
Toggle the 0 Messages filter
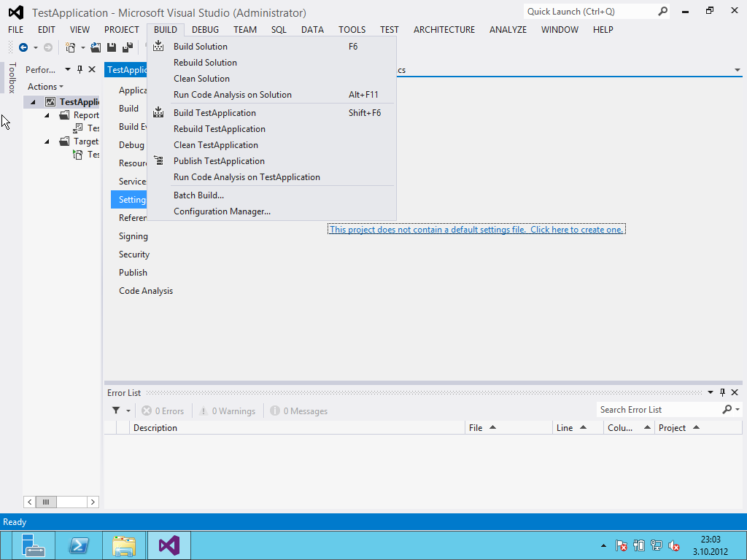pyautogui.click(x=299, y=411)
